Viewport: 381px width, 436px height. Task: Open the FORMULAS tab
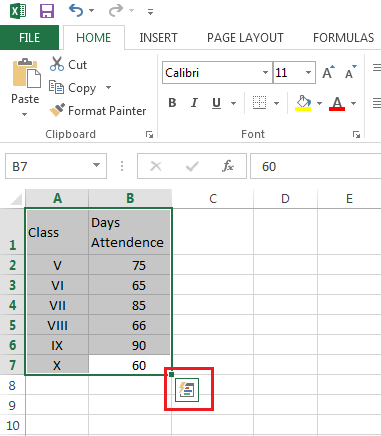343,38
